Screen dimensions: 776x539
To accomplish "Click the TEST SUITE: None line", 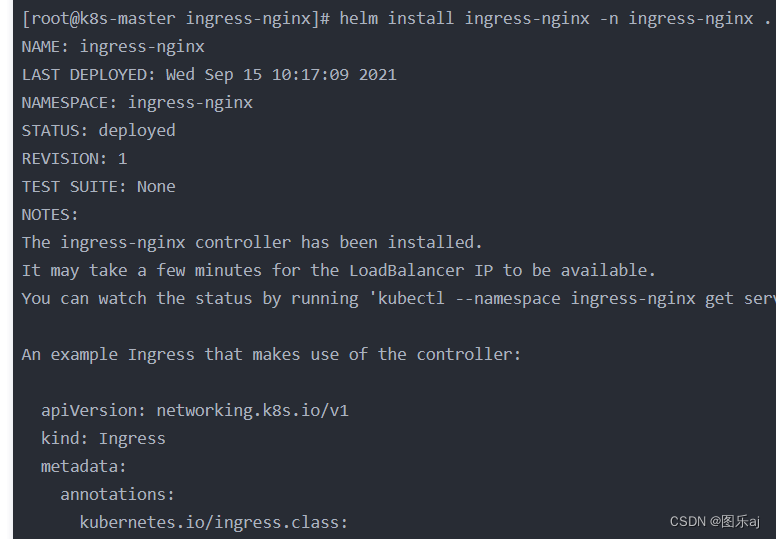I will click(98, 187).
